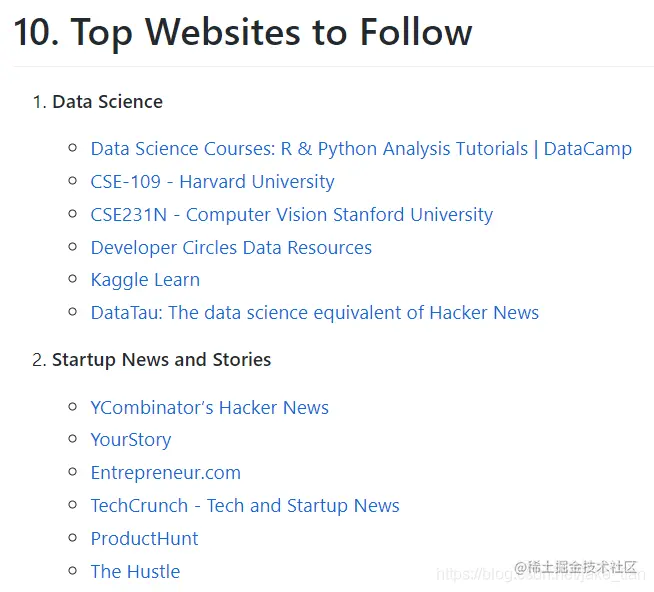
Task: Click the bullet beside Kaggle Learn
Action: (x=73, y=279)
